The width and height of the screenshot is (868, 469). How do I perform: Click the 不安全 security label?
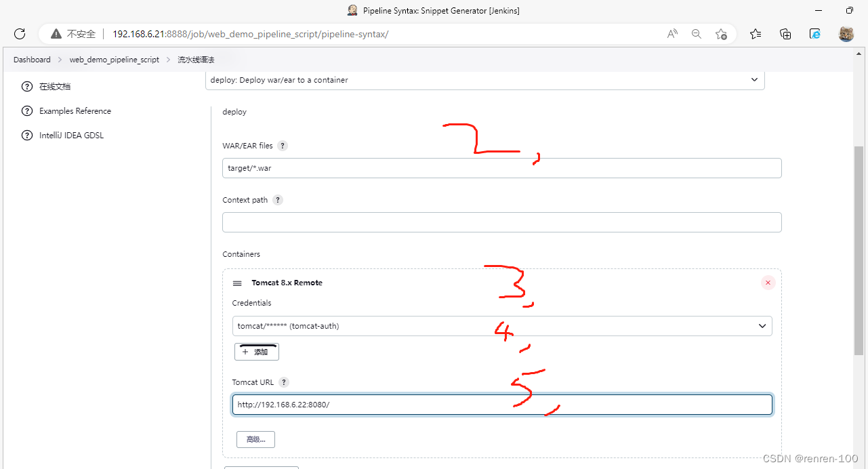point(81,34)
